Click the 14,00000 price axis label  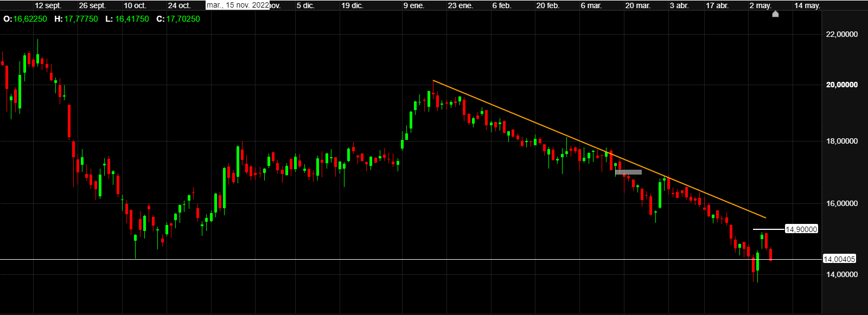[841, 274]
